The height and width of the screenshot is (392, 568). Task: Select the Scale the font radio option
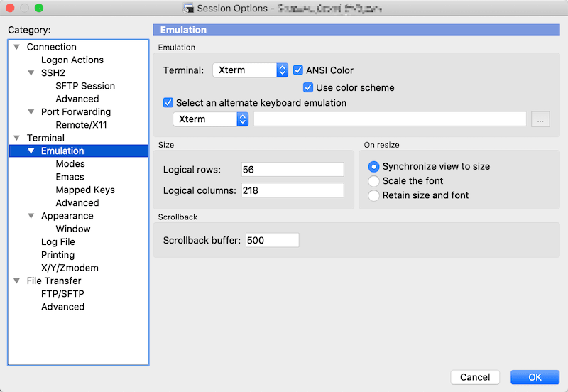373,180
